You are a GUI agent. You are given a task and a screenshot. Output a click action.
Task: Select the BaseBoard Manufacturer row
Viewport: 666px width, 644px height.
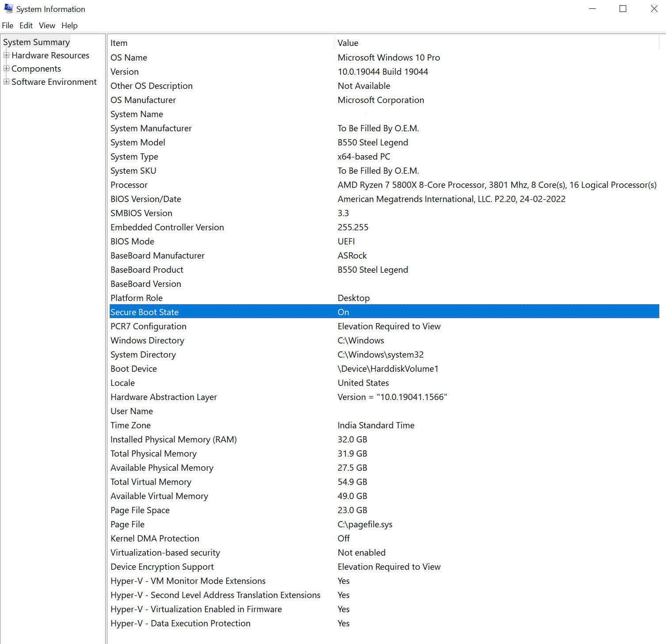click(384, 255)
